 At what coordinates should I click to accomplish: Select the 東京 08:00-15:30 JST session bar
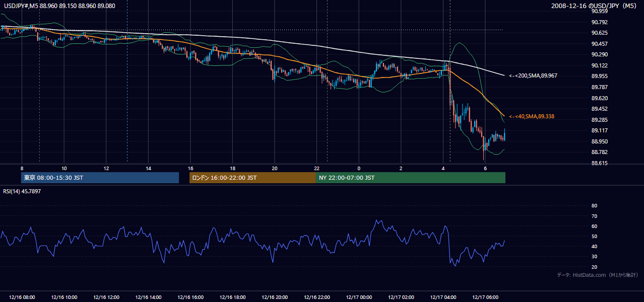100,178
